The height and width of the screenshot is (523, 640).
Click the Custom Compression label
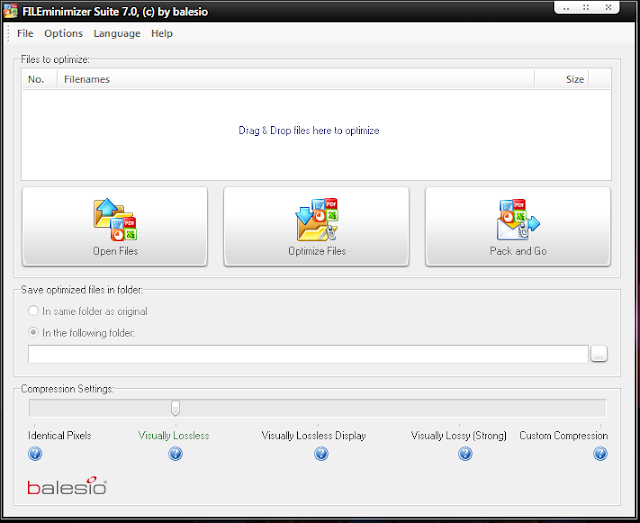click(x=564, y=436)
